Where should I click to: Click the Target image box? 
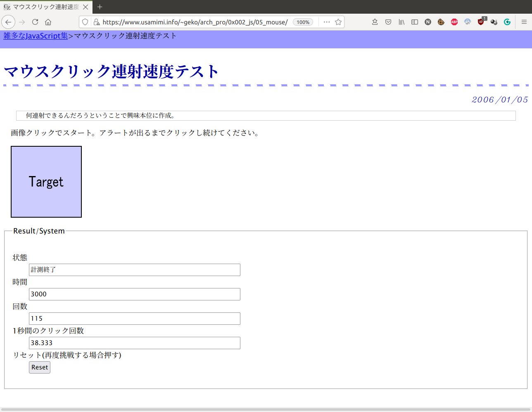(x=46, y=182)
